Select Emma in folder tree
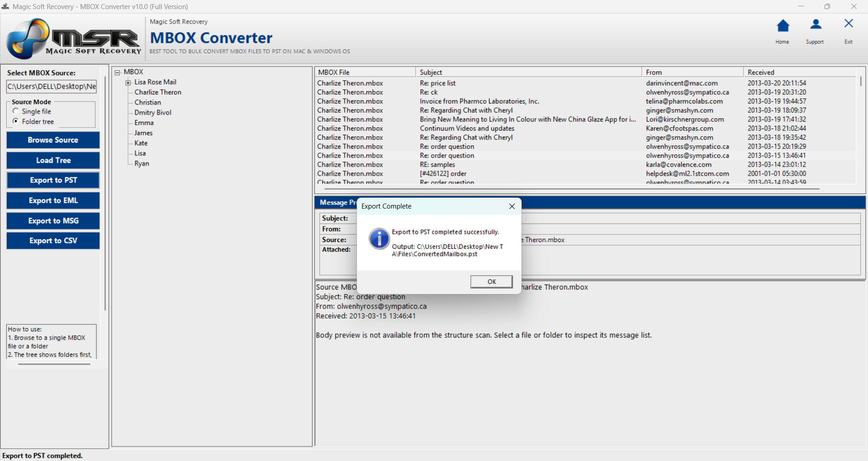The width and height of the screenshot is (868, 461). [x=144, y=123]
